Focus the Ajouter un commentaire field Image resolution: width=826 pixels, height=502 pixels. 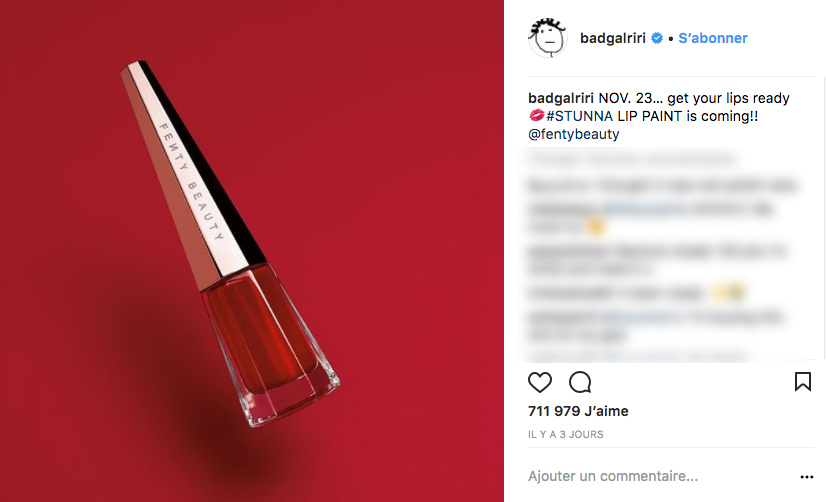click(661, 476)
